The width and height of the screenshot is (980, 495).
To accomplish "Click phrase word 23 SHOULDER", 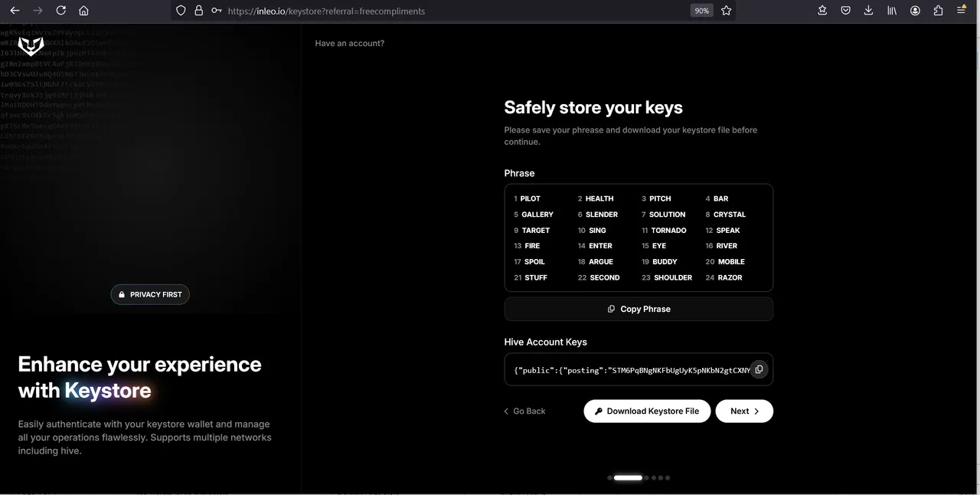I will click(x=667, y=278).
